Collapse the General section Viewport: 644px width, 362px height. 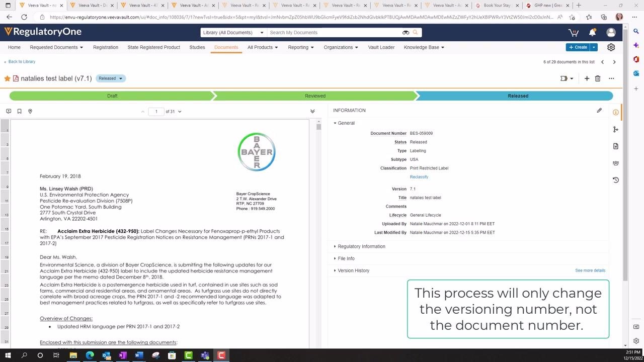[344, 123]
